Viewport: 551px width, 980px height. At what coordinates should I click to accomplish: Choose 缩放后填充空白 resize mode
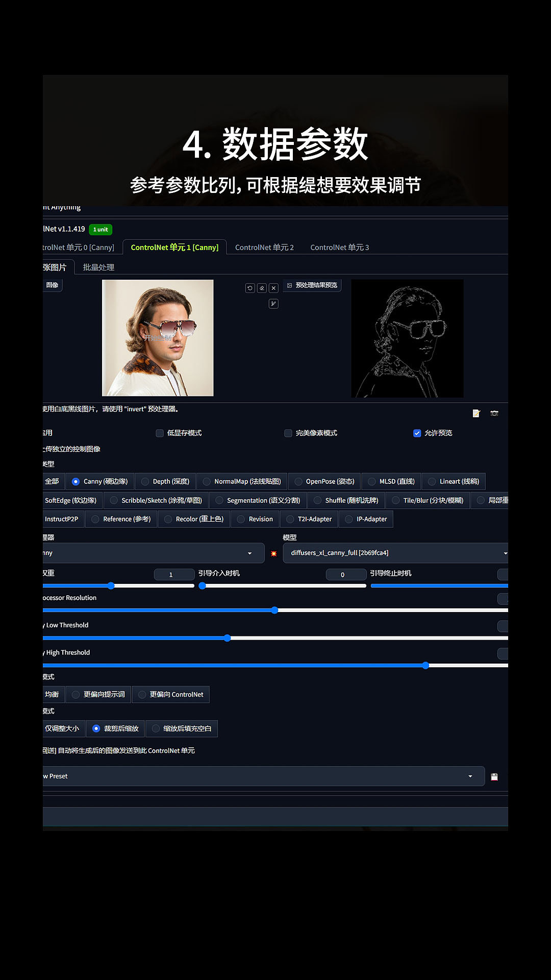(182, 729)
